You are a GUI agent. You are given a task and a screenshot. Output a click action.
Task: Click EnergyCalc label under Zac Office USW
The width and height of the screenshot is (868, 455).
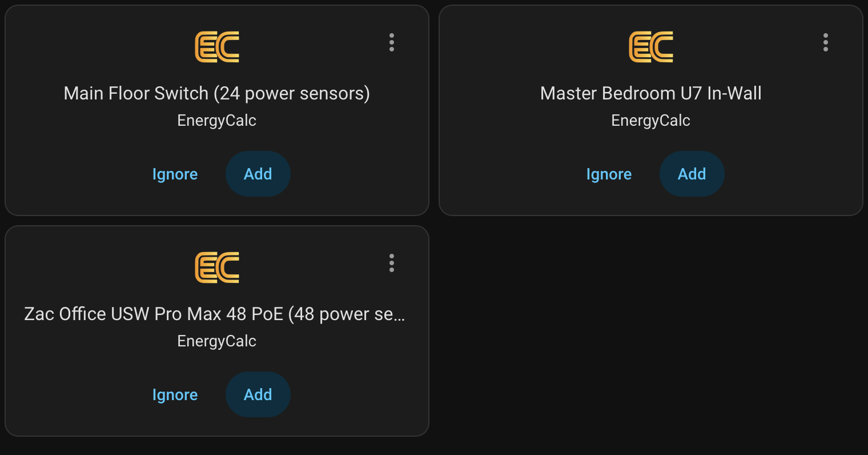tap(217, 341)
